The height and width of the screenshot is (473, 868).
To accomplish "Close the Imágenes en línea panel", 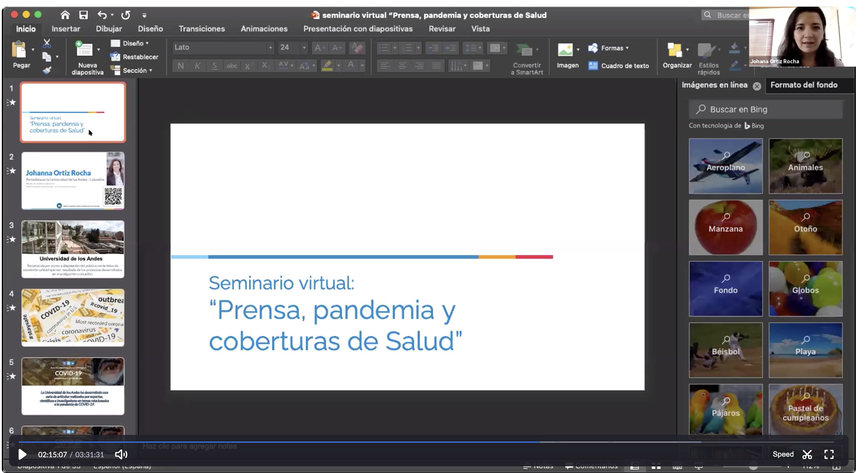I will point(756,86).
